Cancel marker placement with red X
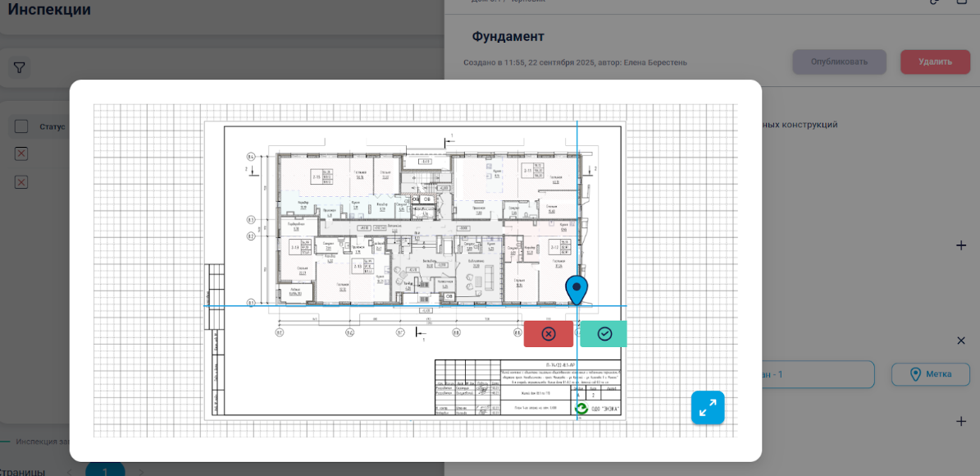The image size is (980, 476). (549, 334)
